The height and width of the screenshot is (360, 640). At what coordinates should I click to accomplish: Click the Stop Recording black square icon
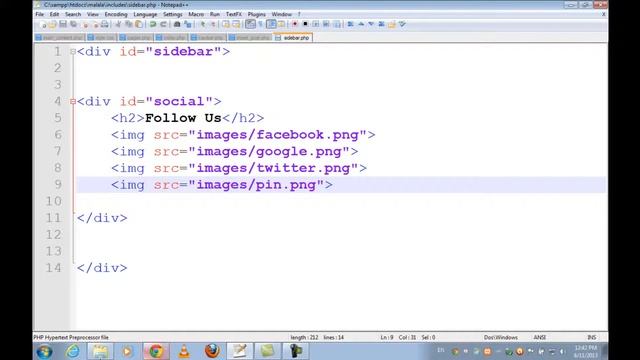point(305,24)
